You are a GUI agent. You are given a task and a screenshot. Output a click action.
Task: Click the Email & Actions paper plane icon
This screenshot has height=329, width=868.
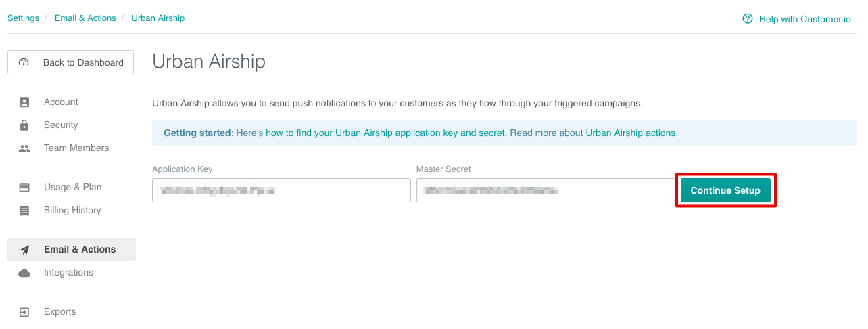(x=24, y=250)
